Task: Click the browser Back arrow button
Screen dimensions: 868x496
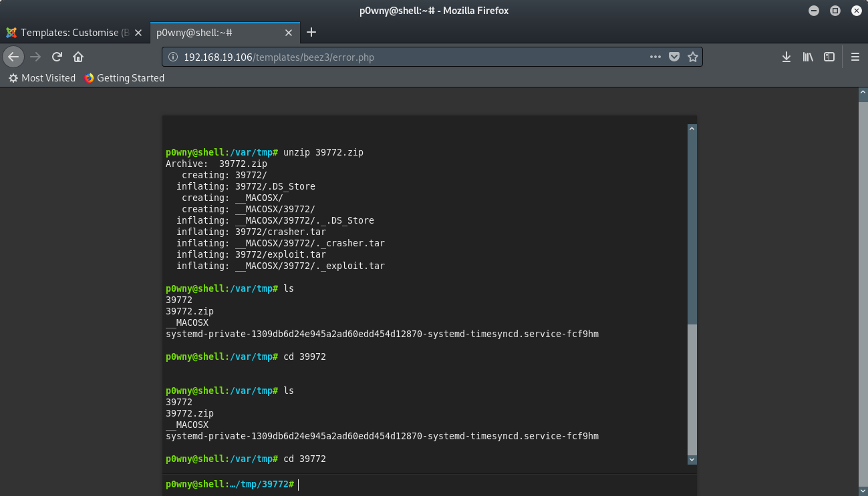Action: (x=13, y=57)
